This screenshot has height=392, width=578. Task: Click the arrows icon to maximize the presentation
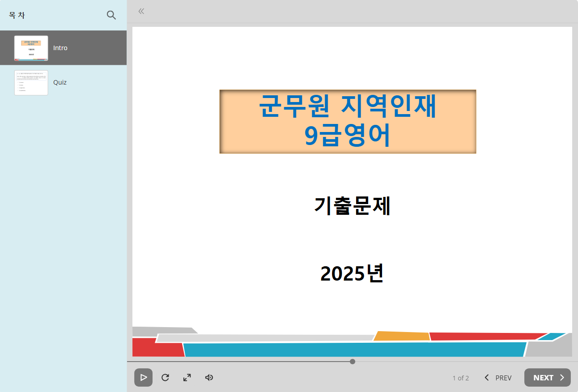187,377
